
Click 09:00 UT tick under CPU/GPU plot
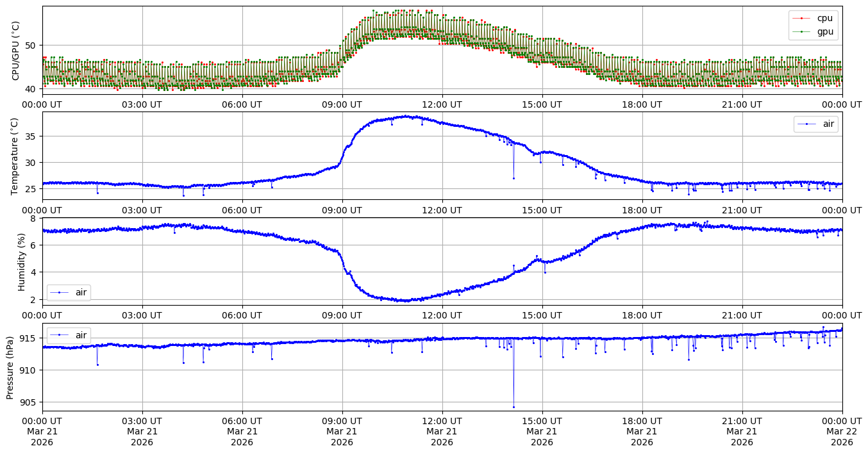(x=342, y=104)
